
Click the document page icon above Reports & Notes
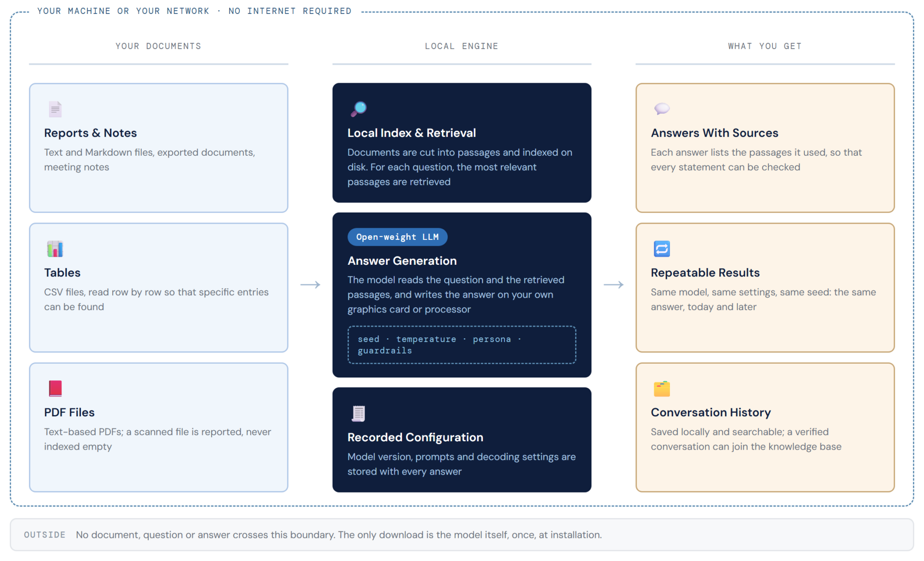pyautogui.click(x=55, y=109)
